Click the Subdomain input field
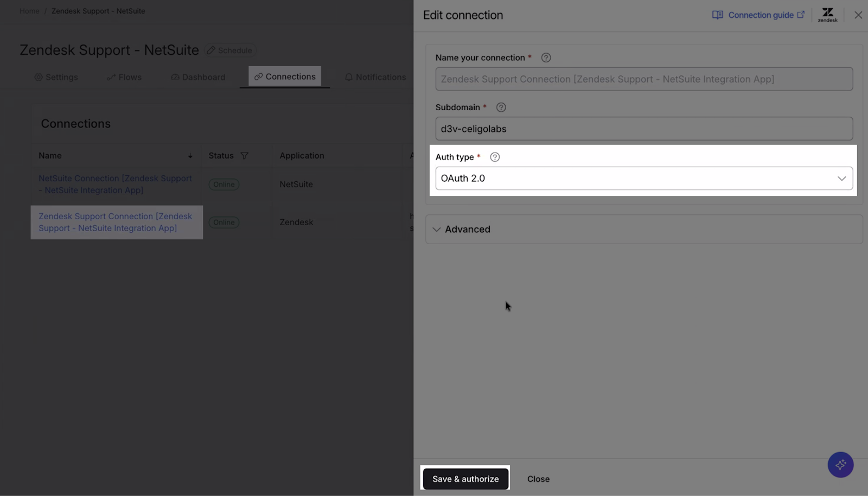 (644, 129)
